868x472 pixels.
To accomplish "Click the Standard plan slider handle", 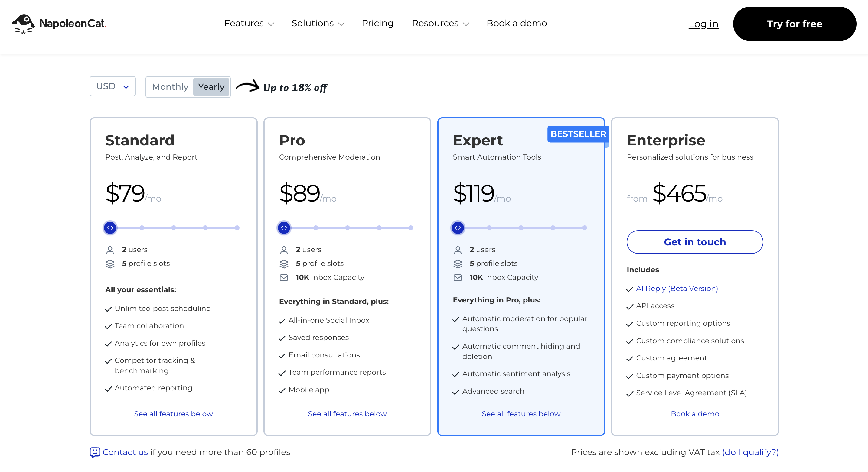I will (x=110, y=228).
